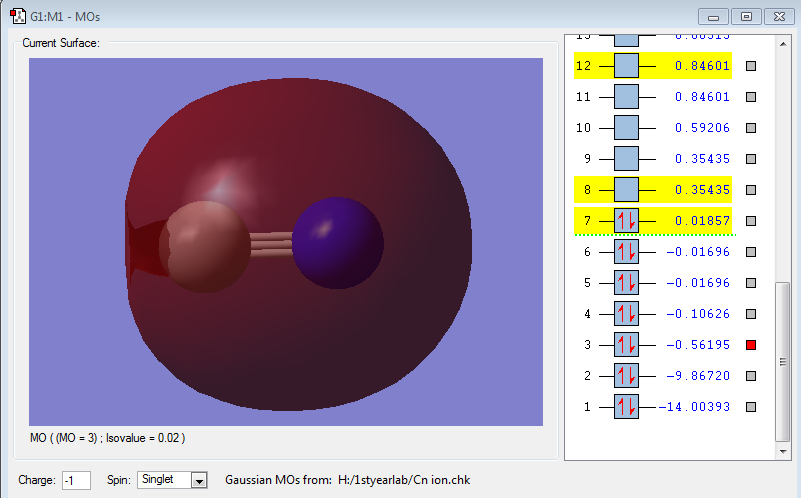The height and width of the screenshot is (498, 801).
Task: Maximize the MOs window
Action: [x=745, y=16]
